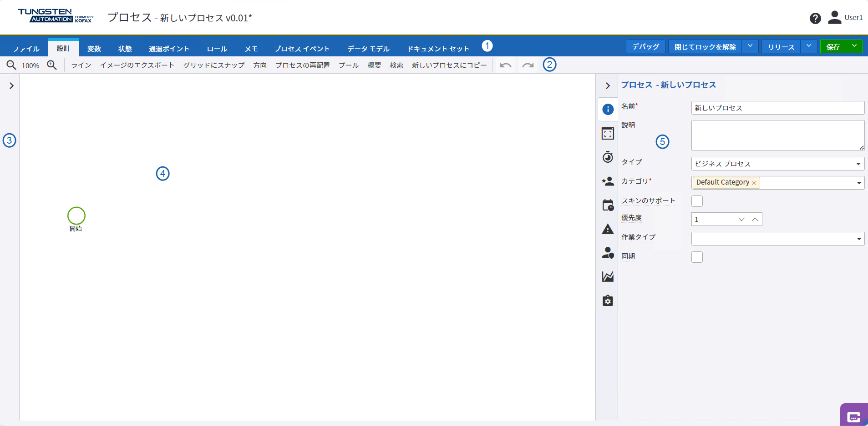Select the timer settings panel icon
The image size is (868, 426).
click(x=608, y=157)
